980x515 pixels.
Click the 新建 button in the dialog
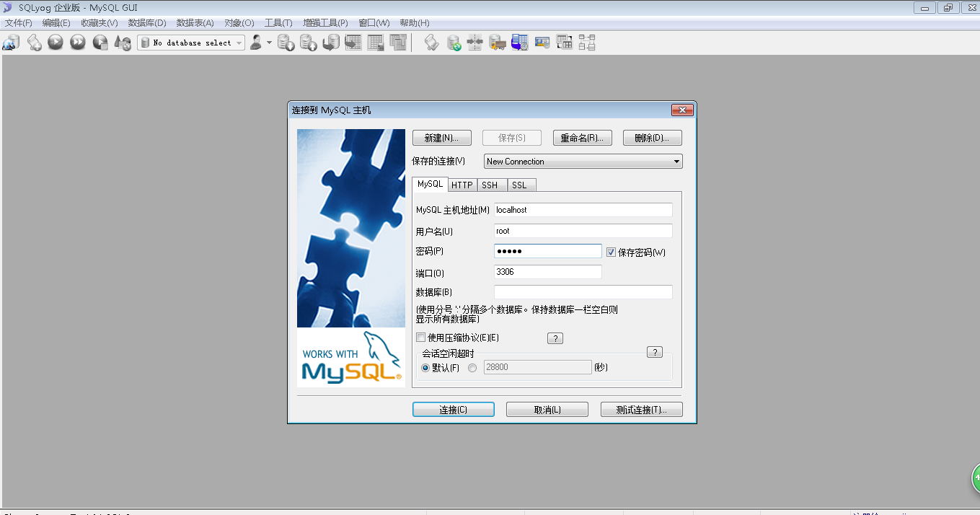pos(441,137)
